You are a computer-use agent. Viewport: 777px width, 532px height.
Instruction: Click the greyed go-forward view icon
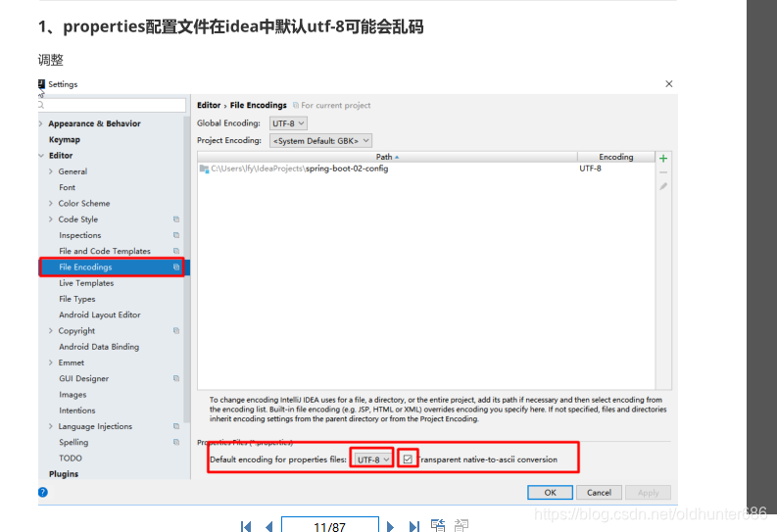461,525
